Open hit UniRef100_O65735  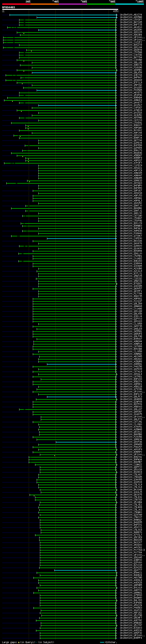(131, 326)
